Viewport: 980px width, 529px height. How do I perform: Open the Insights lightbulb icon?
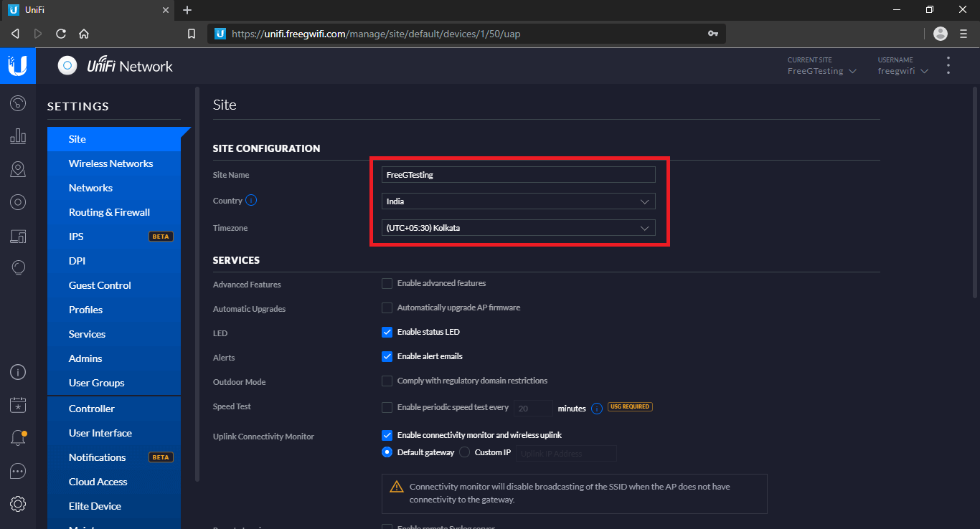pyautogui.click(x=18, y=268)
